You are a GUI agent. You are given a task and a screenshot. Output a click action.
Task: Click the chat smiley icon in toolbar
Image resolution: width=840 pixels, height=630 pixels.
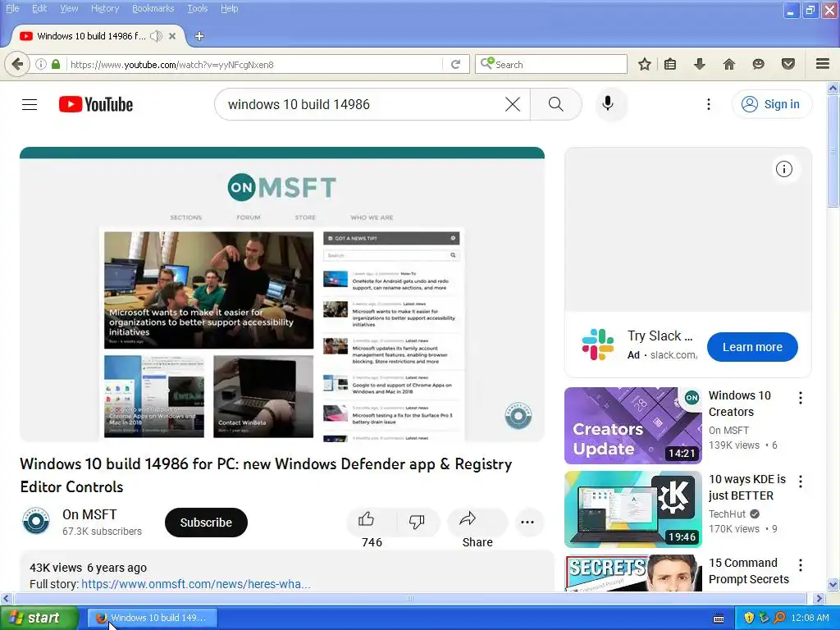tap(758, 64)
